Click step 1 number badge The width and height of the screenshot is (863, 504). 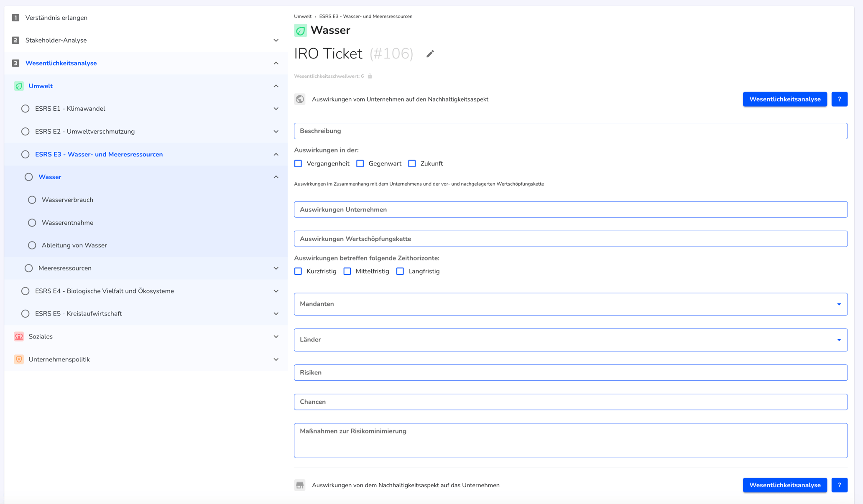click(x=15, y=18)
